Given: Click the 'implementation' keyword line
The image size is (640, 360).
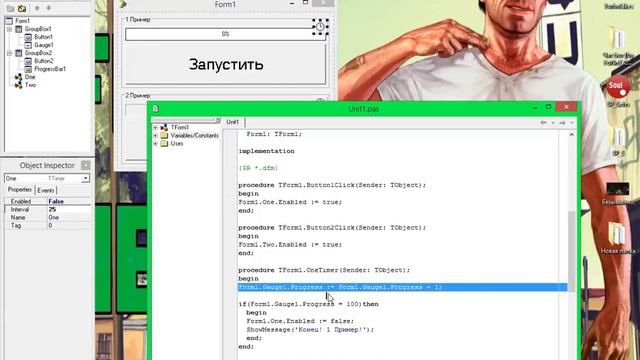Looking at the screenshot, I should point(267,151).
